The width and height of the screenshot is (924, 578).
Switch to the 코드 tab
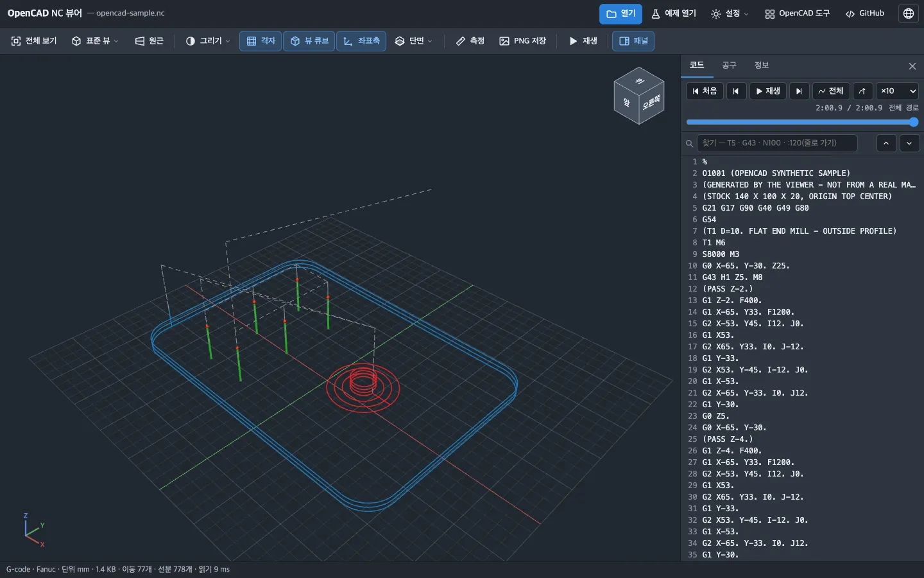click(697, 66)
